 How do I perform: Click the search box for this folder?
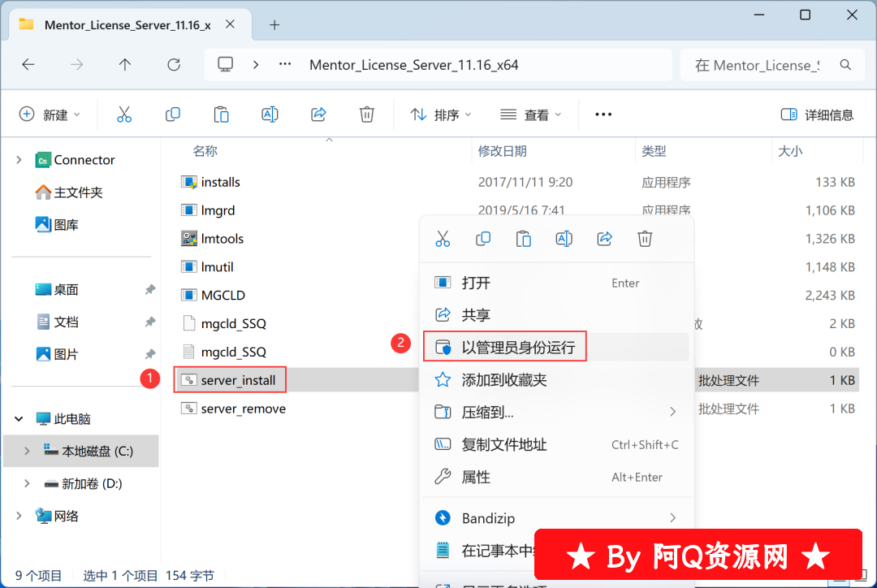[772, 65]
